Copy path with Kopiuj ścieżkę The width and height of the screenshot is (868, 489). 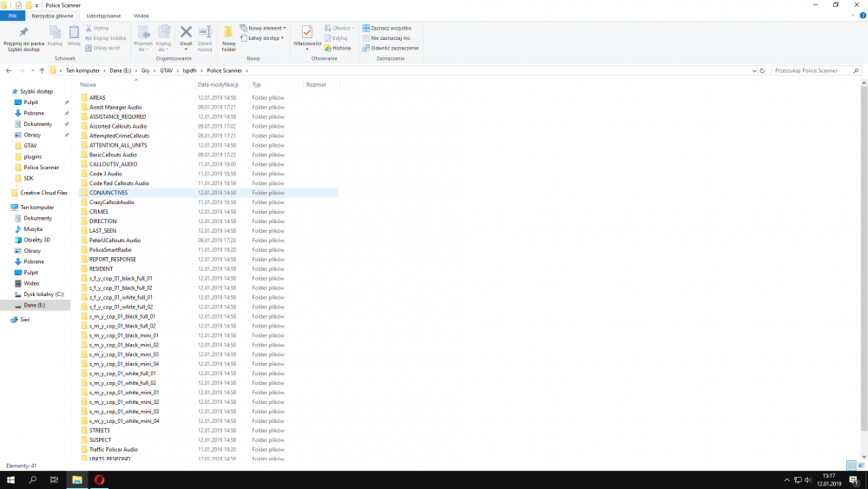pyautogui.click(x=106, y=37)
